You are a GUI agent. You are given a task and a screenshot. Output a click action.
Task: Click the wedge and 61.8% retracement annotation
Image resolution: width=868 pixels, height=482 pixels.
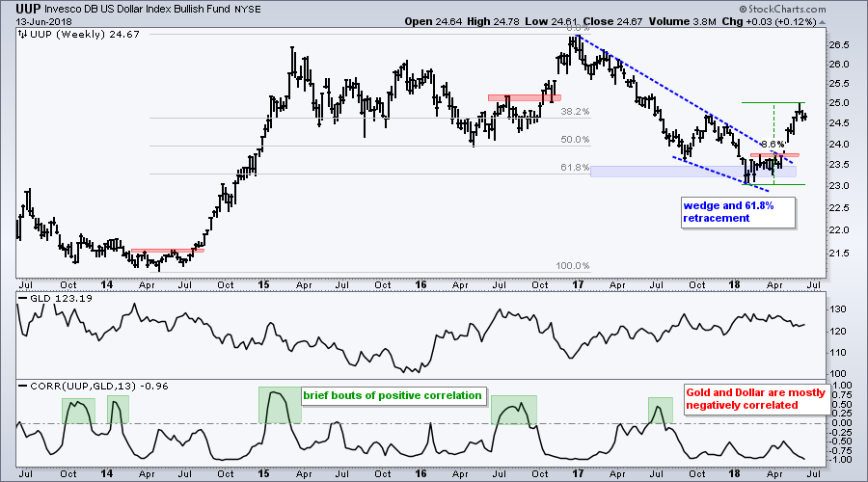click(x=738, y=212)
